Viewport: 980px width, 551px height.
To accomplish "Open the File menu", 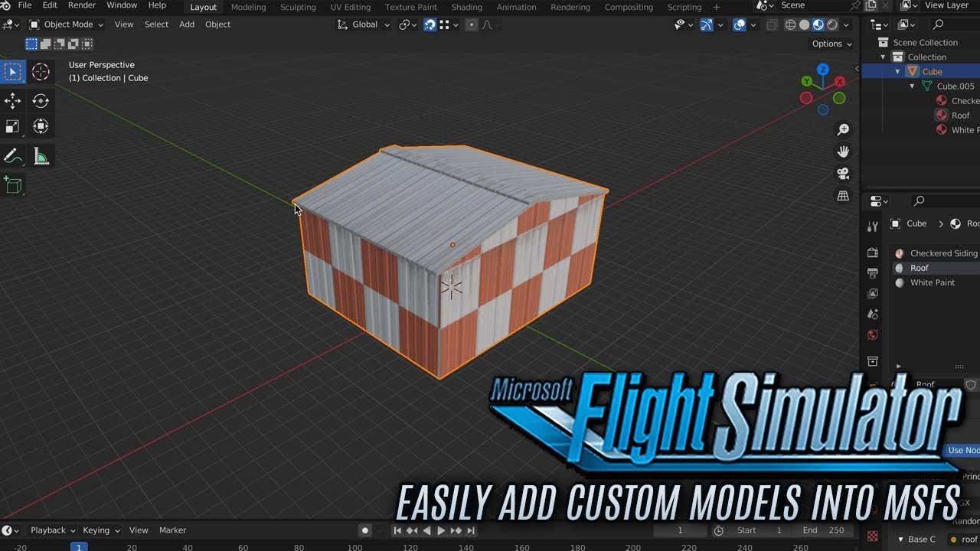I will point(24,5).
